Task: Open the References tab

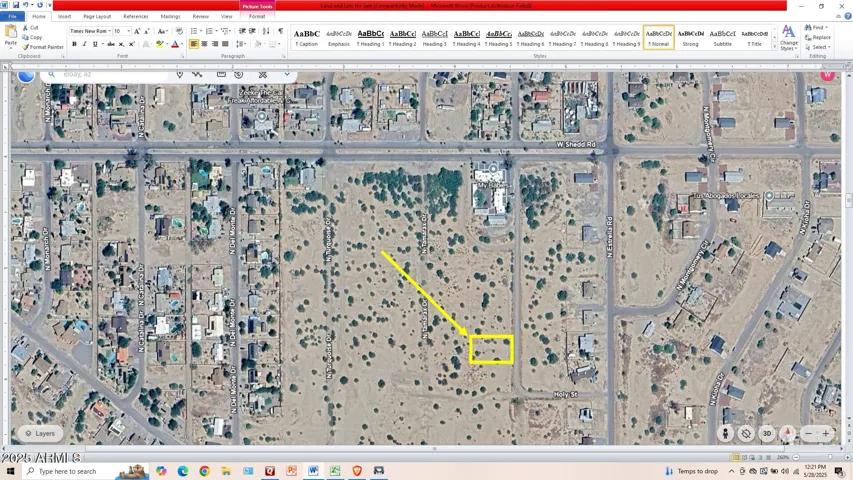Action: point(135,16)
